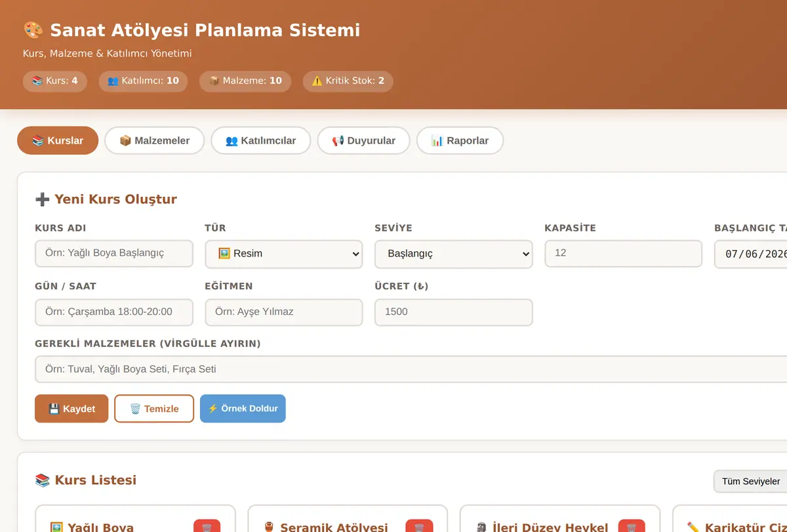This screenshot has height=532, width=787.
Task: Delete the İleri Düzey Heykel course card
Action: click(632, 526)
